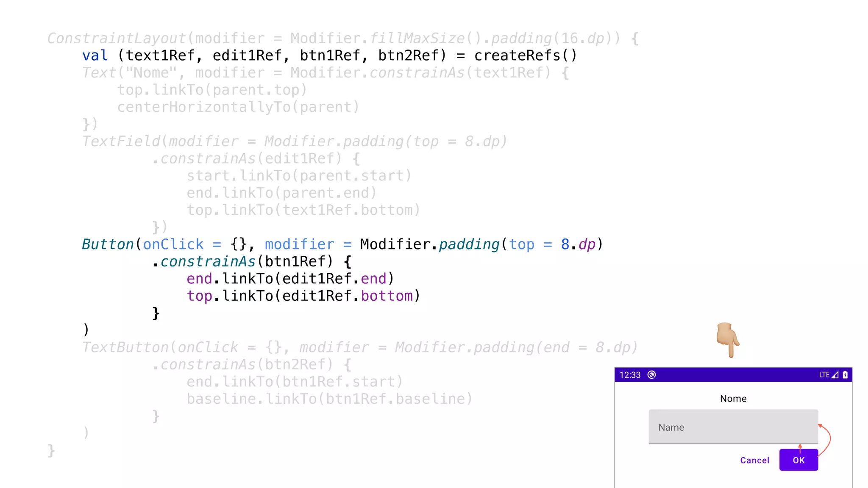This screenshot has width=868, height=488.
Task: Click the end.linkTo(edit1Ref.end) code line
Action: tap(290, 279)
